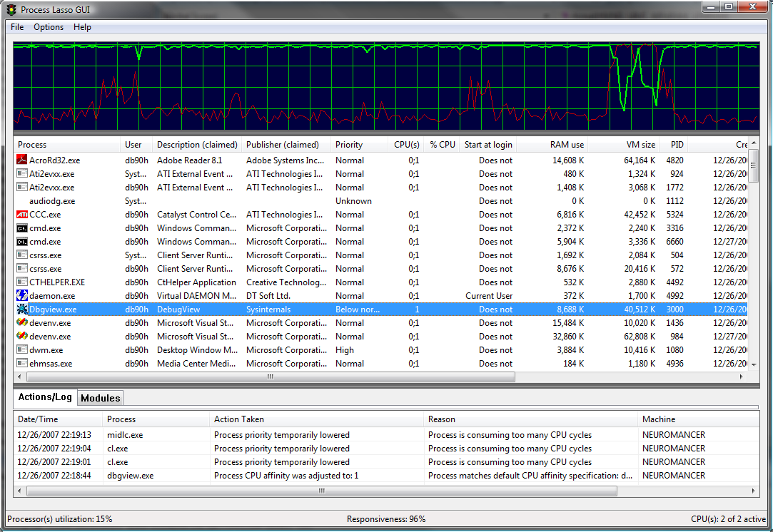The image size is (773, 532).
Task: Sort by the RAM use column header
Action: tap(552, 145)
